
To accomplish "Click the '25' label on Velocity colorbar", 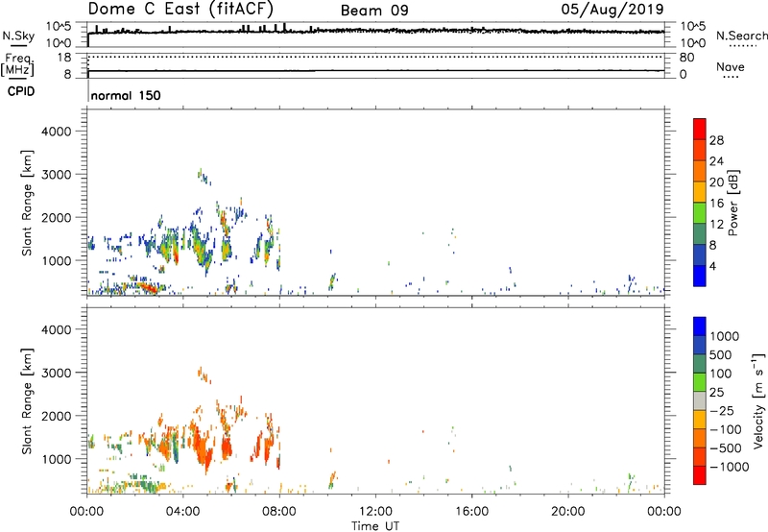I will [x=717, y=392].
